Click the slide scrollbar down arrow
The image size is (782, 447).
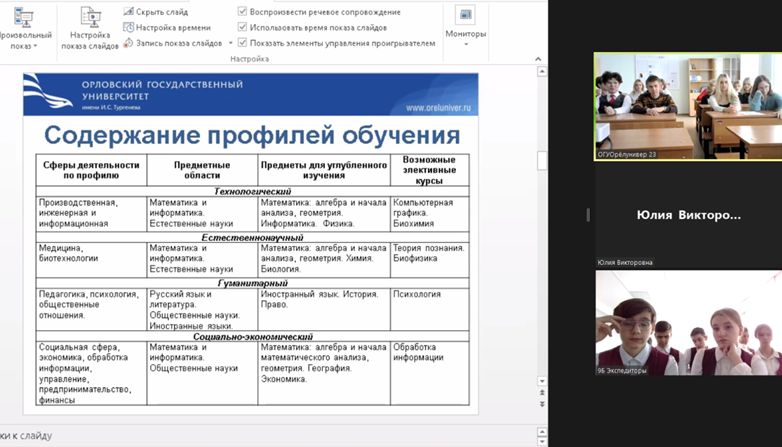542,382
